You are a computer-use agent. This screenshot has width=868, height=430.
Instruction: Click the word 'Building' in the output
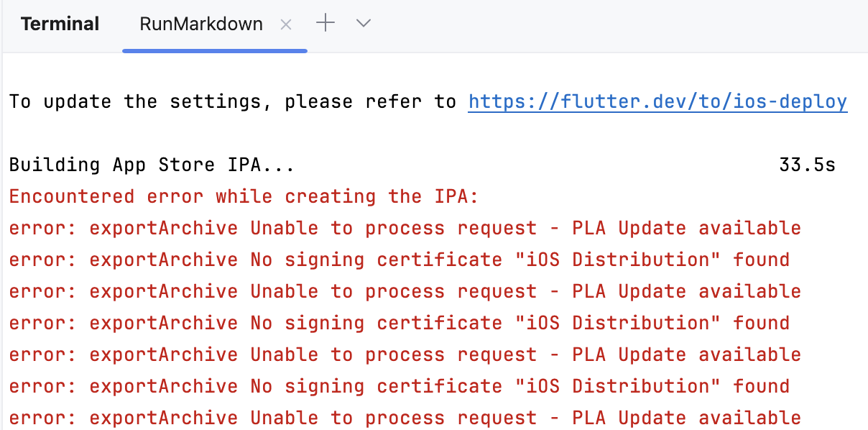tap(55, 165)
